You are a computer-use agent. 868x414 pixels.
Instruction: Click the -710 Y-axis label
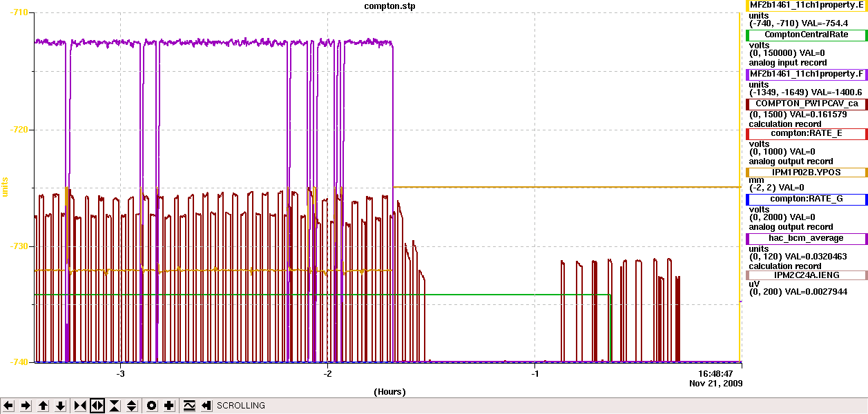click(x=19, y=12)
